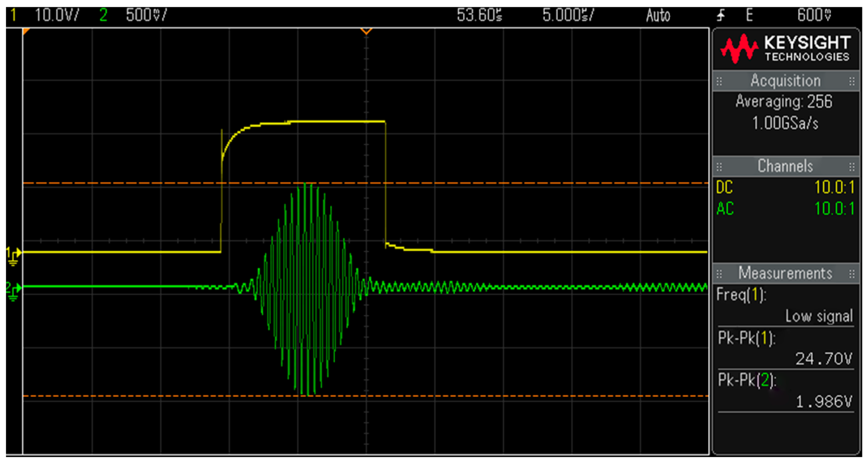Click the Keysight waveform logo
The height and width of the screenshot is (464, 868).
(x=739, y=49)
